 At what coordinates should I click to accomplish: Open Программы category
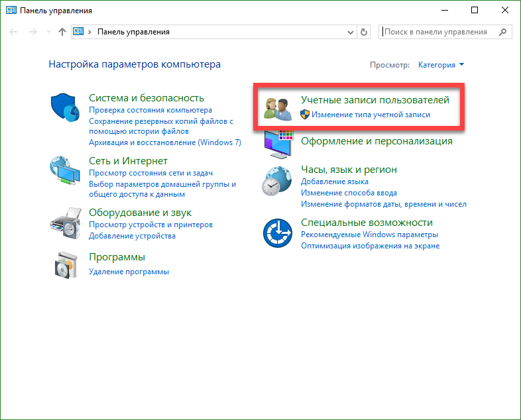(117, 257)
